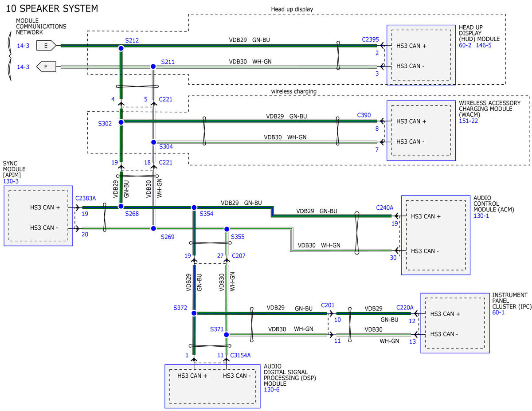Select the S304 splice dot
This screenshot has width=532, height=411.
pos(153,142)
